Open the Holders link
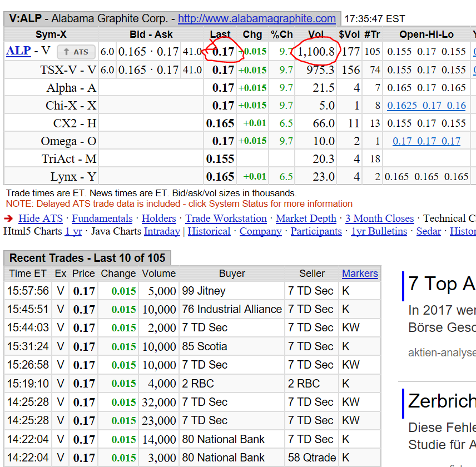476x467 pixels. pyautogui.click(x=158, y=218)
